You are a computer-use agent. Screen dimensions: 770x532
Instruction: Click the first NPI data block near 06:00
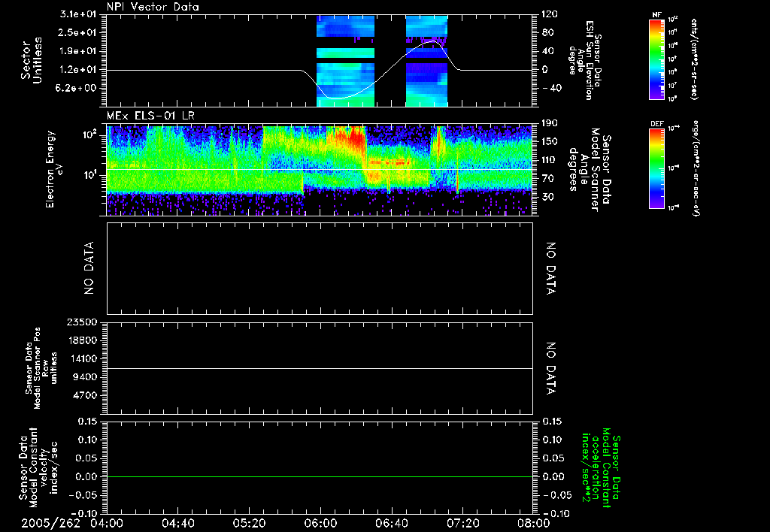(x=346, y=61)
